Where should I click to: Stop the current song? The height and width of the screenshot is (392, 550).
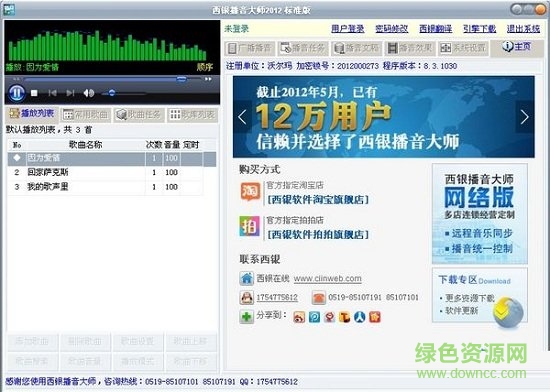[34, 93]
